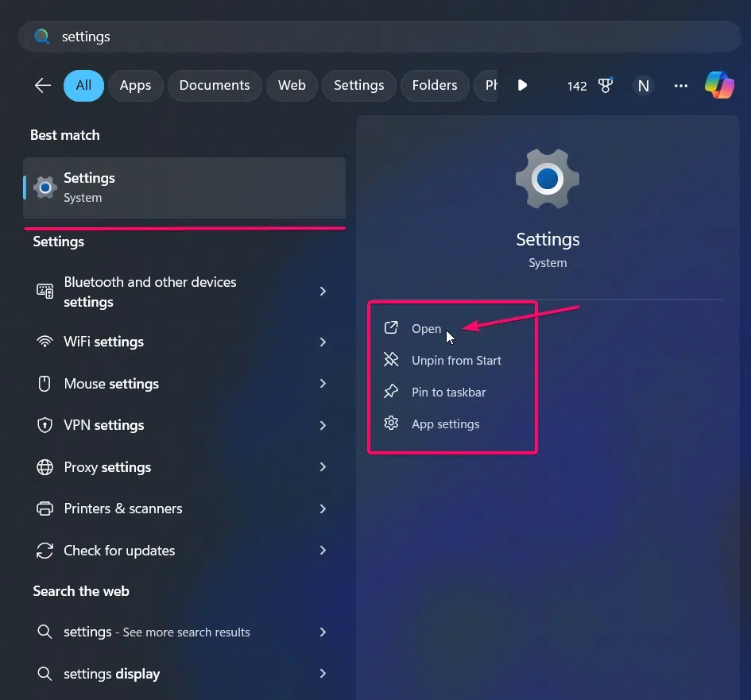Image resolution: width=751 pixels, height=700 pixels.
Task: Open Proxy settings result
Action: [184, 467]
